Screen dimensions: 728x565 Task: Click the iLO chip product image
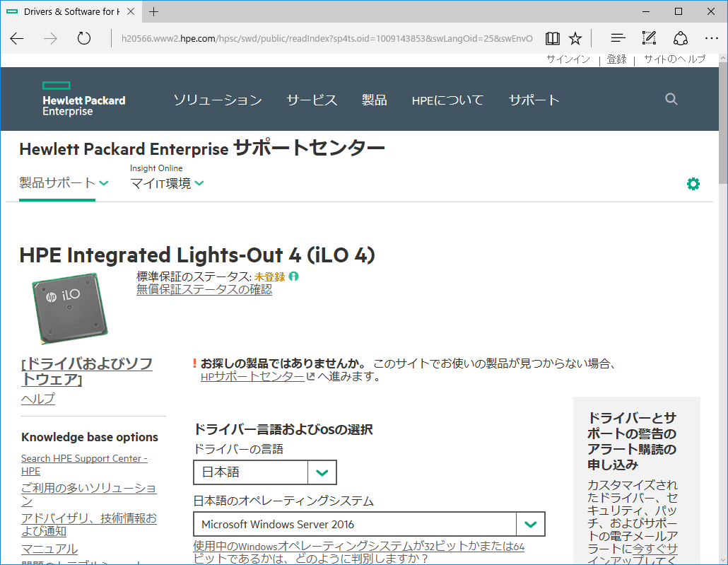70,308
